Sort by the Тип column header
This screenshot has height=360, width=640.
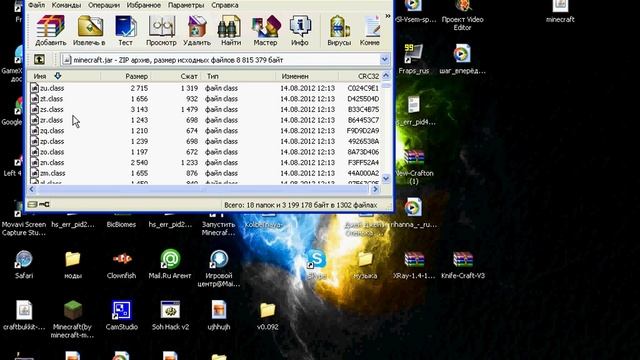(238, 76)
